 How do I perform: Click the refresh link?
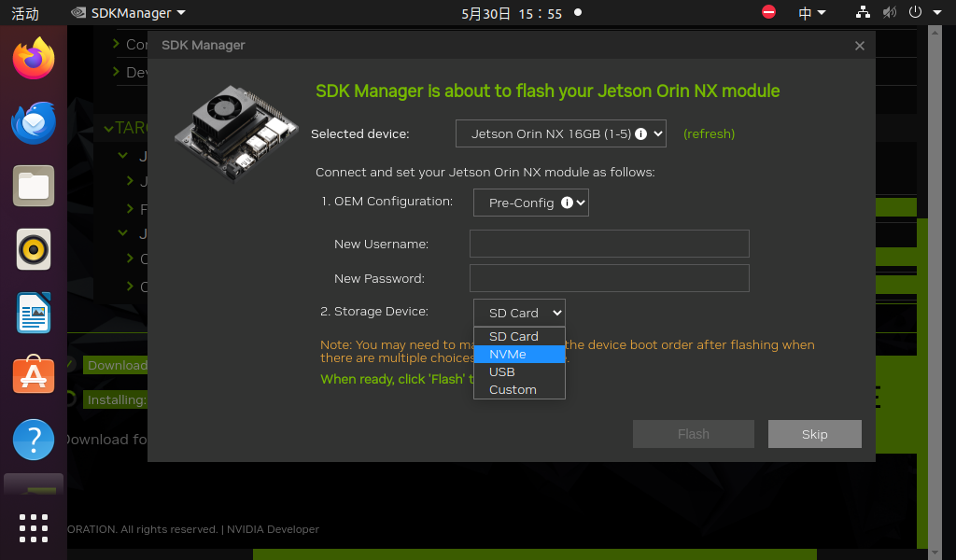coord(710,133)
